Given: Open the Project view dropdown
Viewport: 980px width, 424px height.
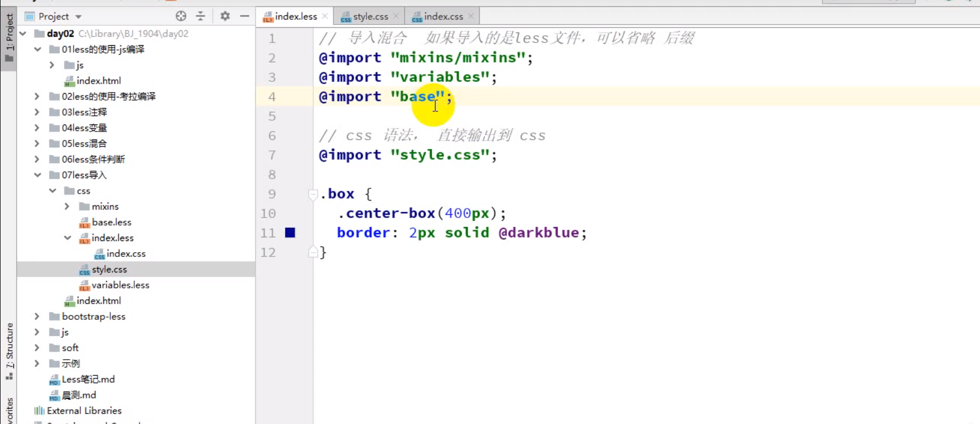Looking at the screenshot, I should (x=78, y=16).
